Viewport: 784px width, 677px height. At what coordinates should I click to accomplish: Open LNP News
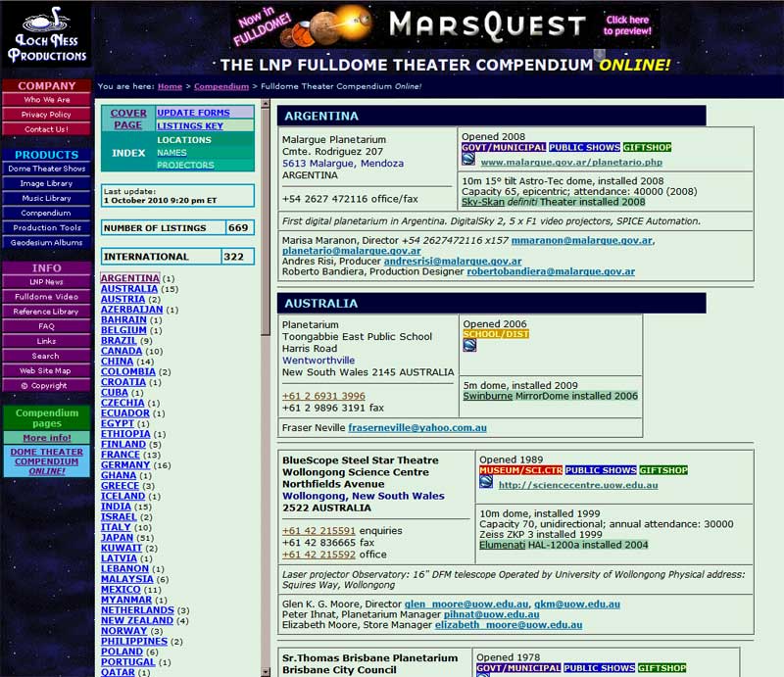(46, 282)
